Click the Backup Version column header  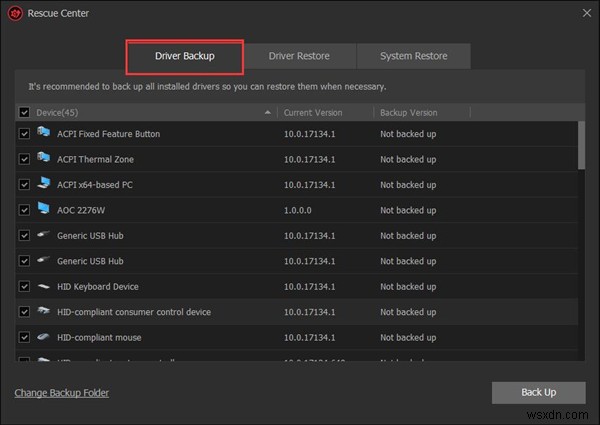tap(411, 113)
